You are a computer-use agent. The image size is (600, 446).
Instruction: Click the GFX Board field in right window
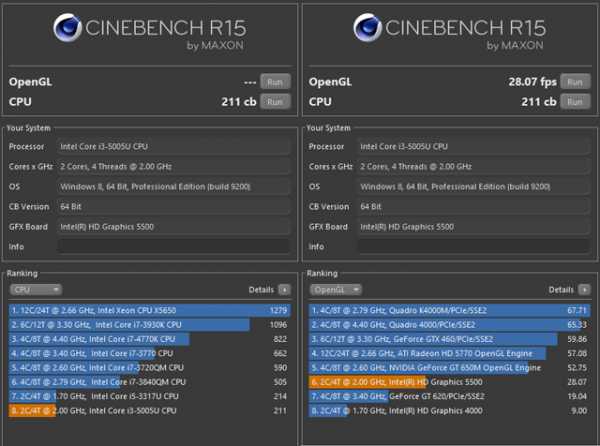[474, 227]
